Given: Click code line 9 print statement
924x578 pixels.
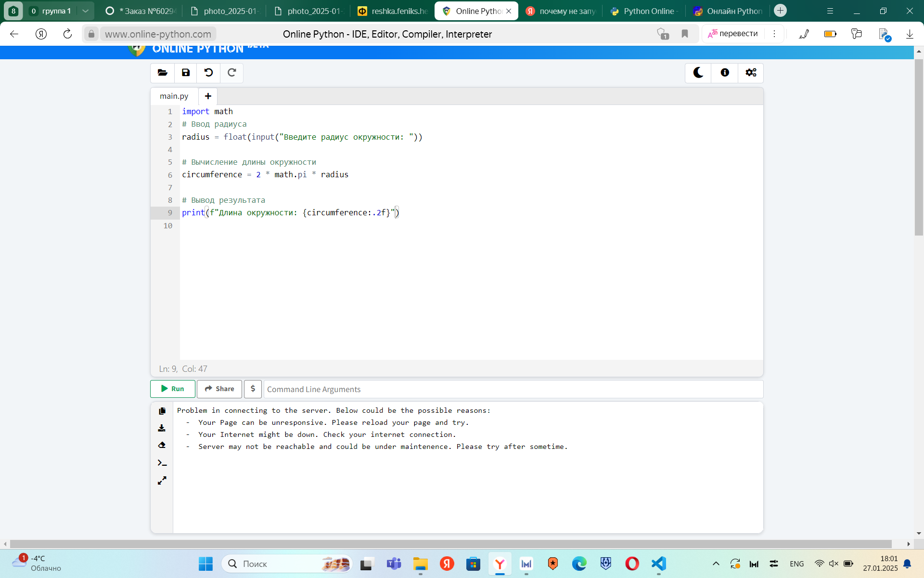Looking at the screenshot, I should (x=290, y=212).
